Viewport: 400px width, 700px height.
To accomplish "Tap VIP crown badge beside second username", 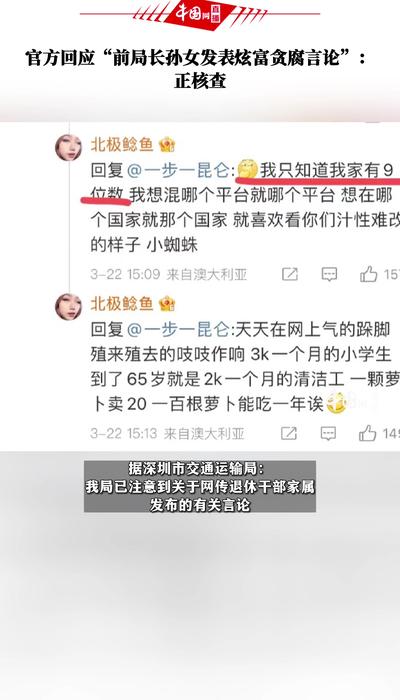I will [x=167, y=304].
